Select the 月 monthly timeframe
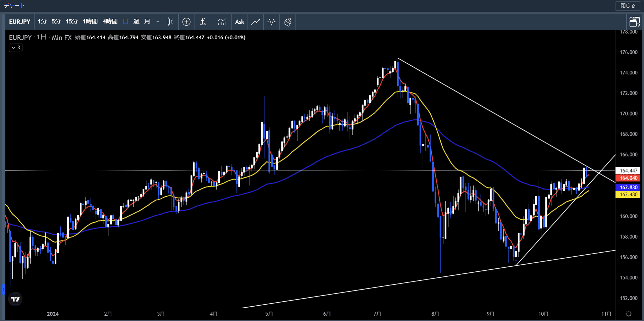This screenshot has width=644, height=321. click(x=147, y=21)
